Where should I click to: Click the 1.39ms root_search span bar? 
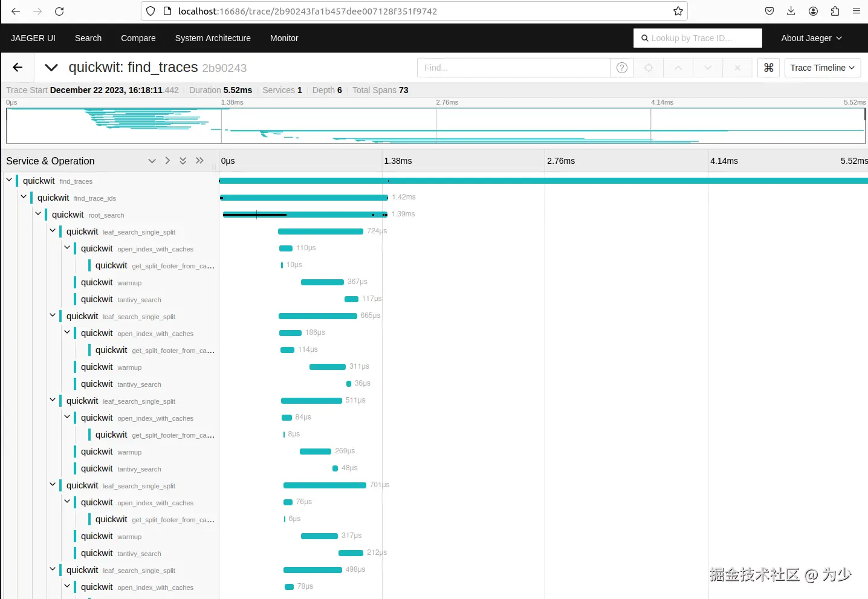coord(305,215)
